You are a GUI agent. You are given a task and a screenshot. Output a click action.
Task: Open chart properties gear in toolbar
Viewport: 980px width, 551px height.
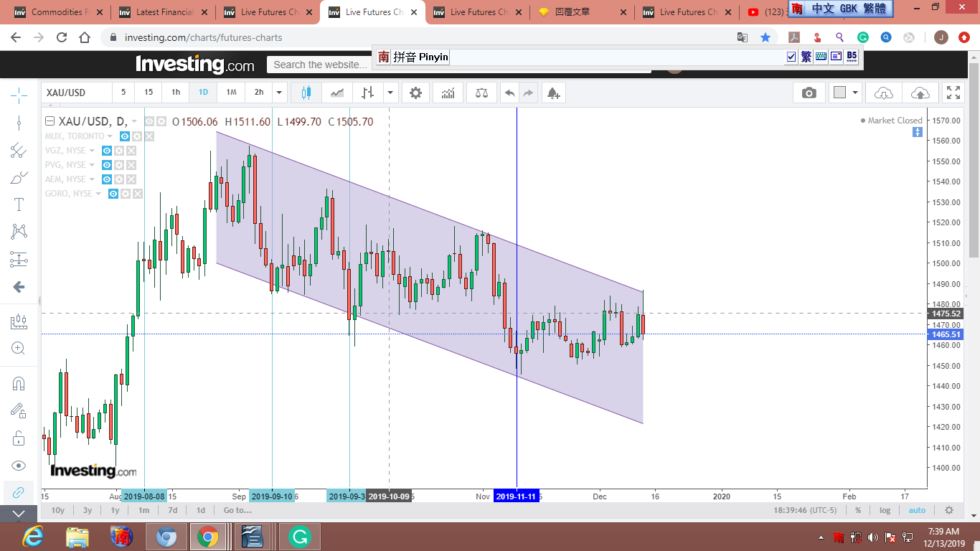[415, 93]
